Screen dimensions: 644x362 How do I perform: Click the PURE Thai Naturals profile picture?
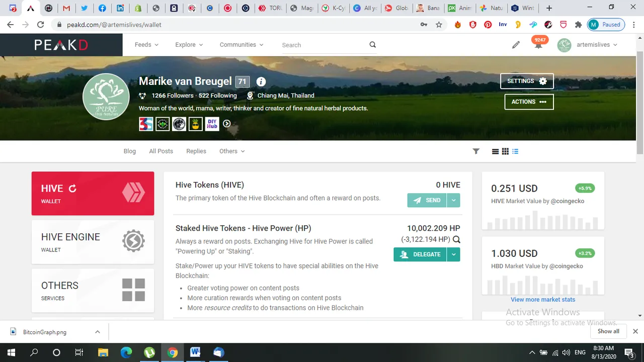106,97
